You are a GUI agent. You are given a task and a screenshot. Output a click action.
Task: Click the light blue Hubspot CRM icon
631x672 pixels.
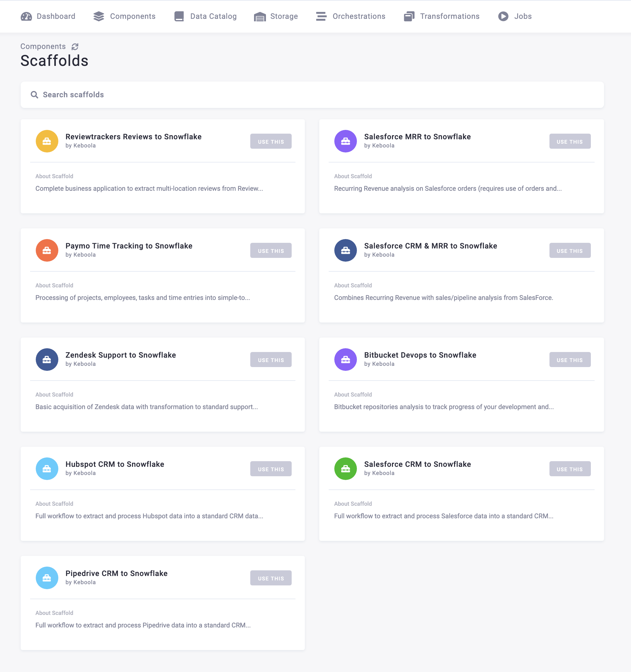click(x=47, y=469)
